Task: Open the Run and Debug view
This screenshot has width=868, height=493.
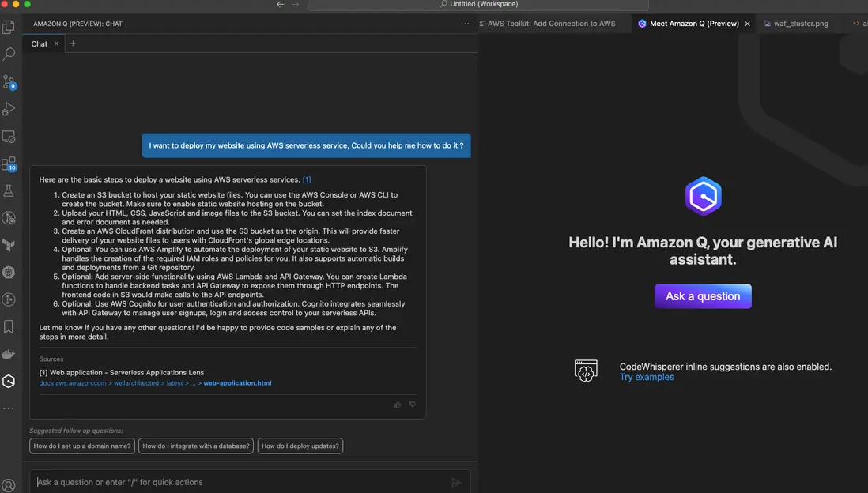Action: tap(9, 109)
